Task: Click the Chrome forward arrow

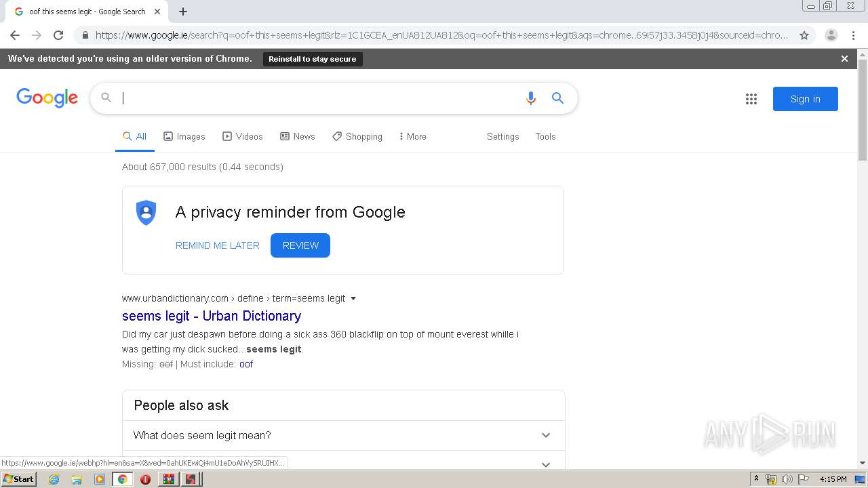Action: [x=37, y=35]
